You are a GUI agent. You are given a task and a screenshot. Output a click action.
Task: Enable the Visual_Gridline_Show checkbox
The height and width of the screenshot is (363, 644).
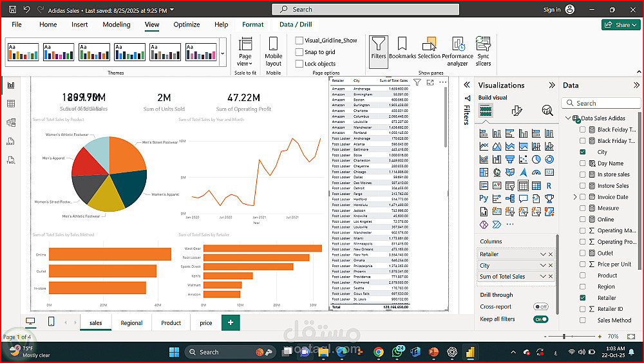click(x=299, y=41)
